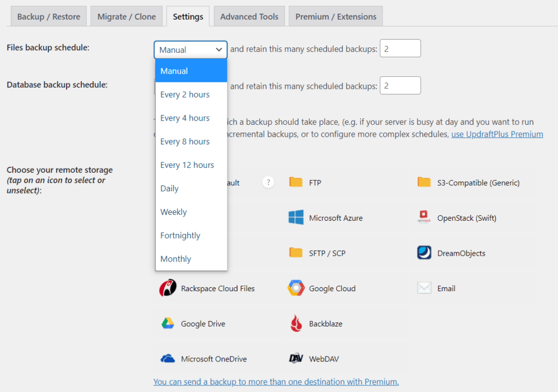Select the Google Cloud hexagon icon
The image size is (558, 392).
(x=296, y=288)
